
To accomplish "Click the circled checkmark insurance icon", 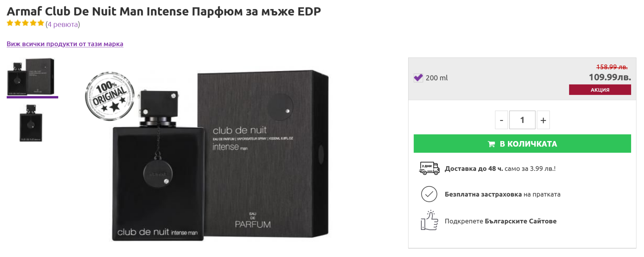I will (429, 194).
